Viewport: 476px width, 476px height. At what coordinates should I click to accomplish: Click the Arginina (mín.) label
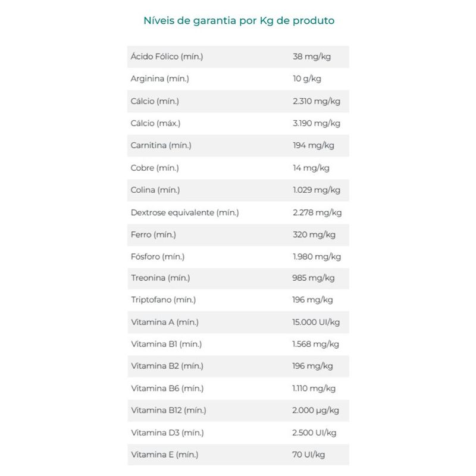[160, 79]
